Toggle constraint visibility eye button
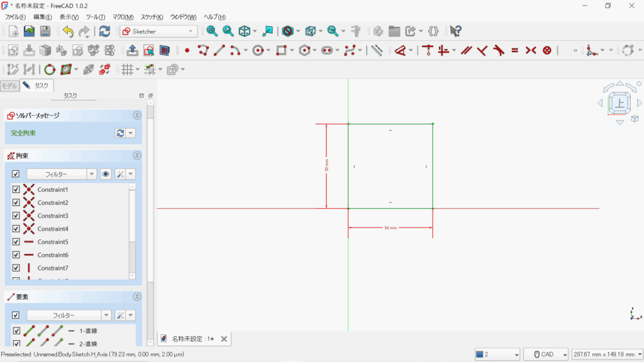644x362 pixels. point(106,174)
